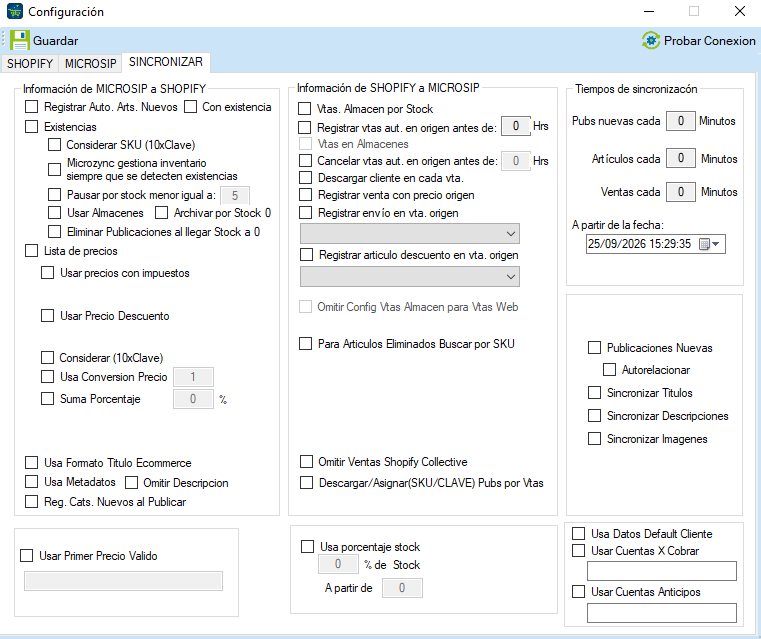This screenshot has width=761, height=639.
Task: Open the calendar icon in date picker
Action: tap(704, 244)
